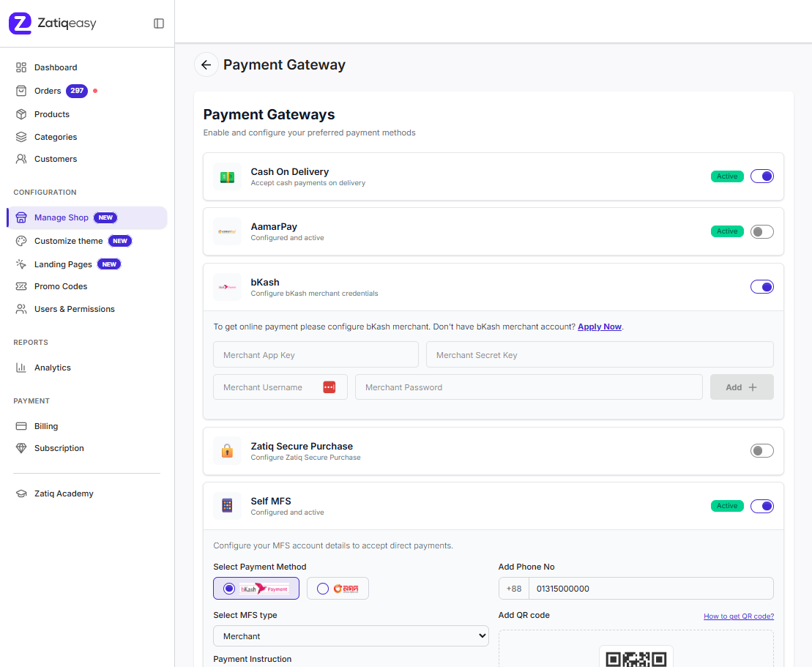The image size is (812, 667).
Task: Click the Zatiq Secure Purchase padlock icon
Action: [x=227, y=451]
